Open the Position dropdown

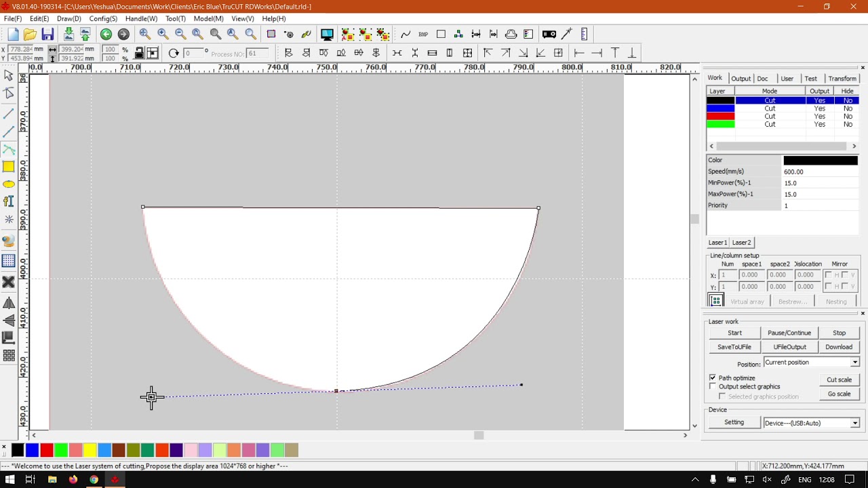tap(854, 363)
